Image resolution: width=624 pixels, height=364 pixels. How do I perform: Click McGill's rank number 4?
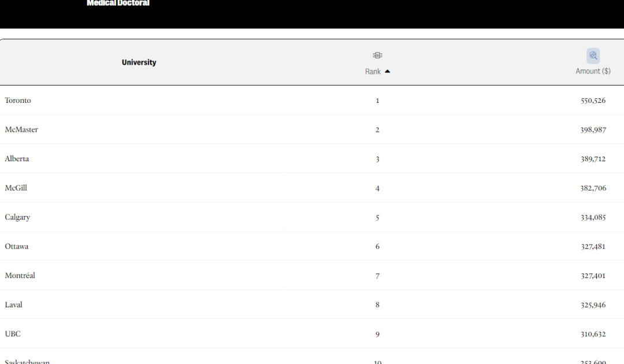tap(377, 188)
